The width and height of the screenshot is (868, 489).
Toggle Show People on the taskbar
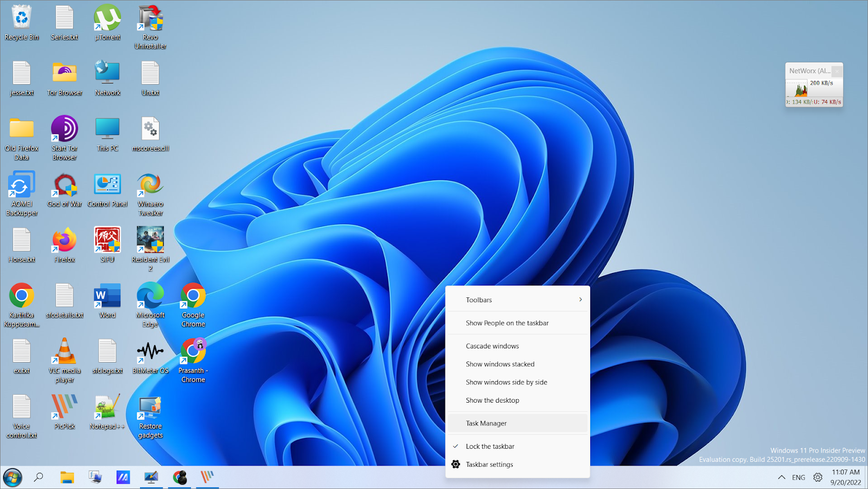point(507,323)
